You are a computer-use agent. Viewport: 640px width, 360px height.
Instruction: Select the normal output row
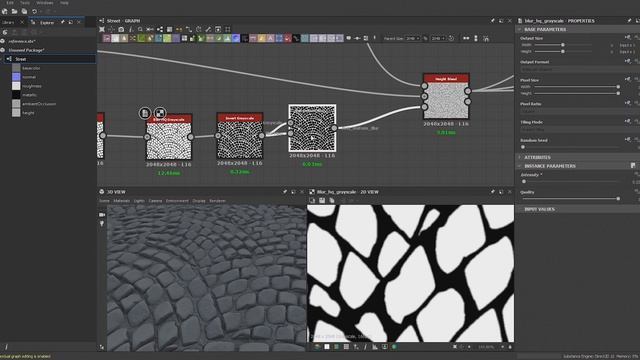point(29,77)
